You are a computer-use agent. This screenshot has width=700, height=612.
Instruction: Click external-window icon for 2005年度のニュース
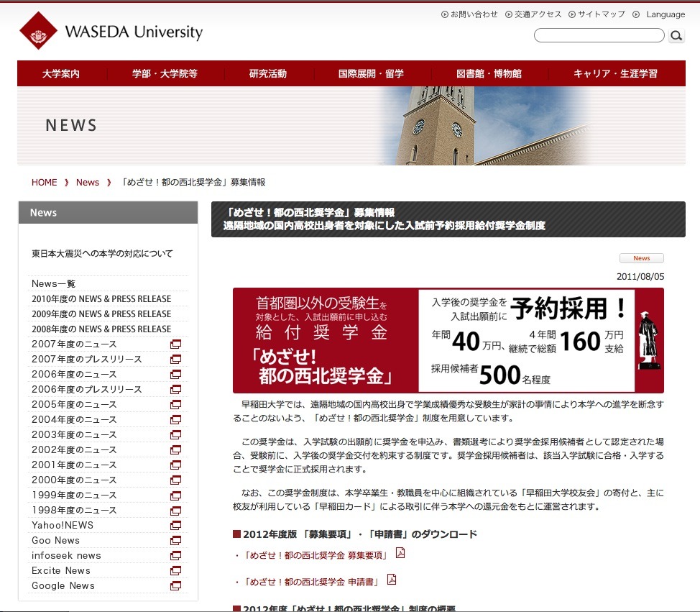tap(176, 404)
